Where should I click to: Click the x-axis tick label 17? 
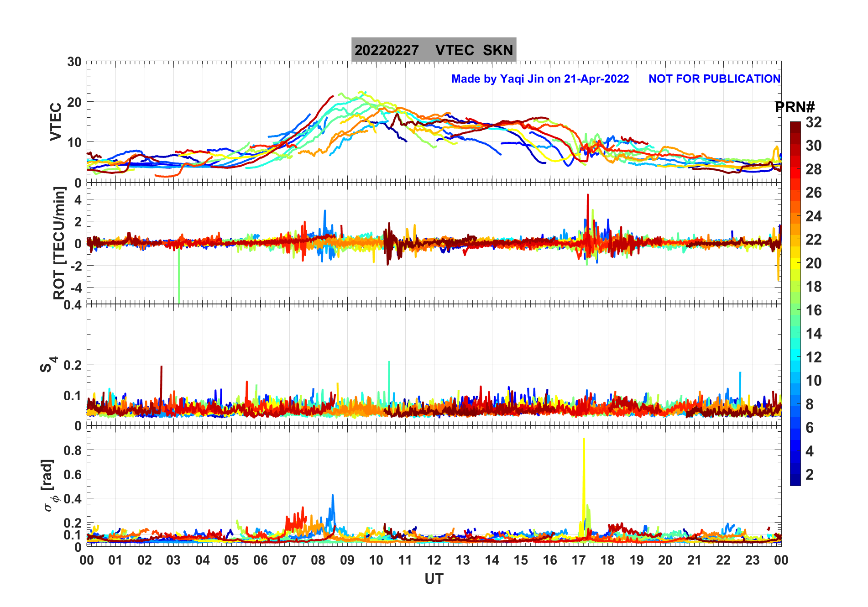579,560
